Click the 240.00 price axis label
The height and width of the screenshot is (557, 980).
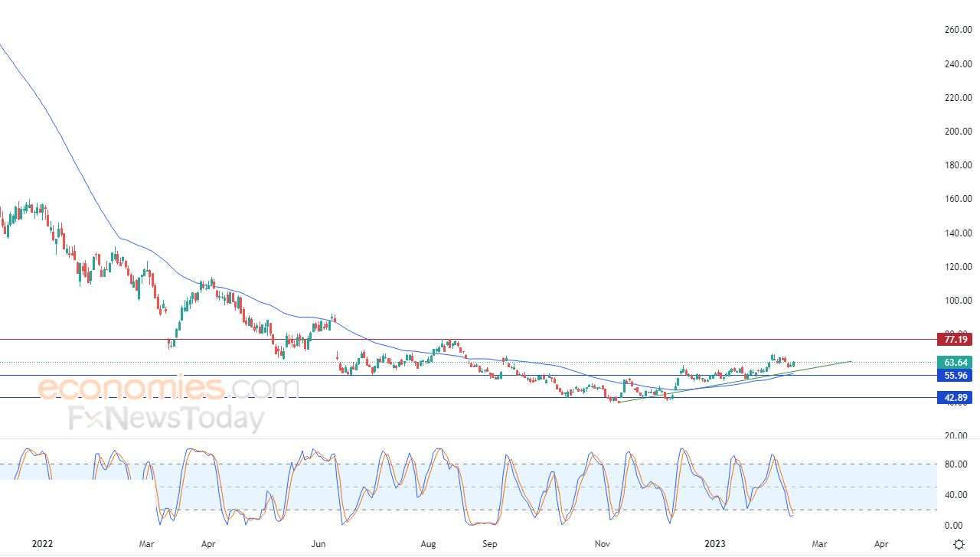[x=958, y=64]
